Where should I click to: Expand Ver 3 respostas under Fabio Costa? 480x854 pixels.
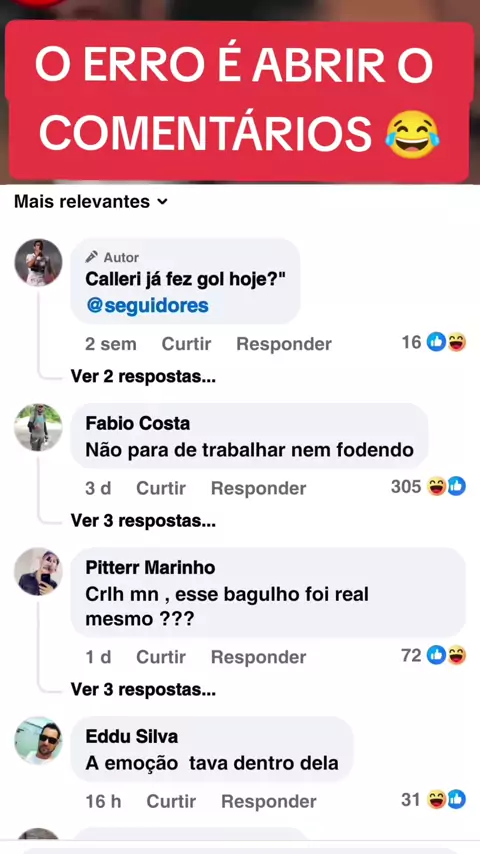point(143,521)
